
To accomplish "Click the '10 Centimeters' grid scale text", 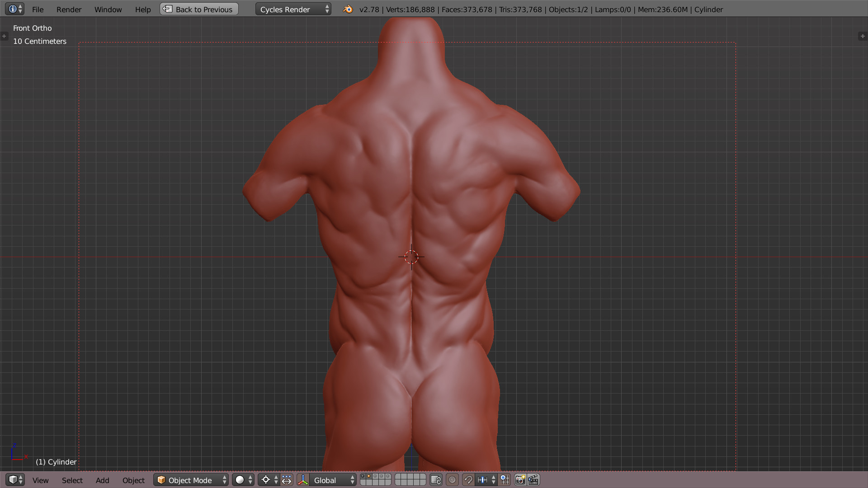I will coord(40,41).
